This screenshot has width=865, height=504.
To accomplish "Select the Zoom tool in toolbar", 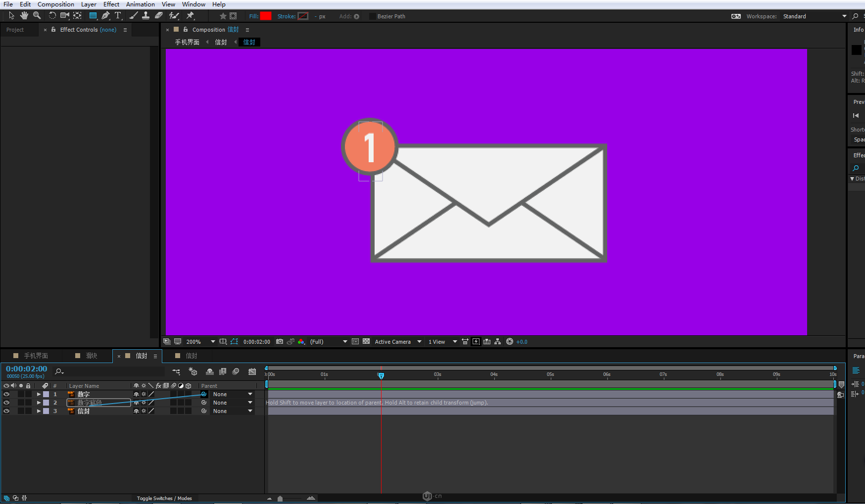I will pyautogui.click(x=37, y=16).
